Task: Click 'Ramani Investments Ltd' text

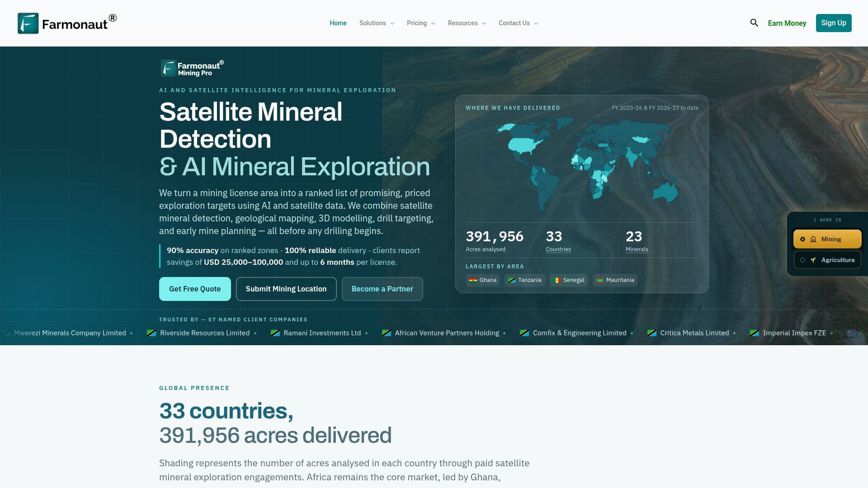Action: (322, 333)
